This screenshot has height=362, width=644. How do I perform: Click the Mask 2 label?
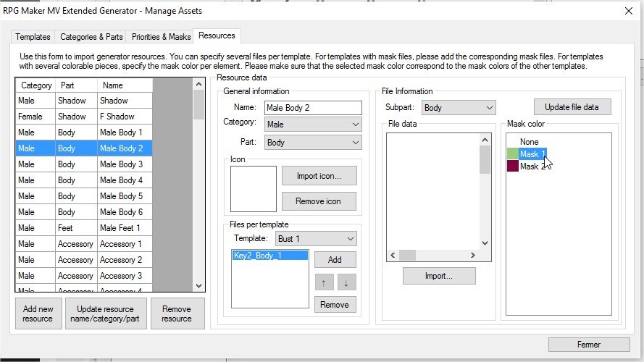[x=532, y=167]
